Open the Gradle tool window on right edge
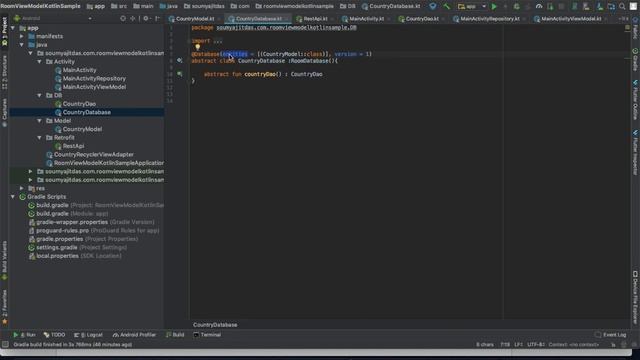Viewport: 640px width, 360px height. pos(635,60)
